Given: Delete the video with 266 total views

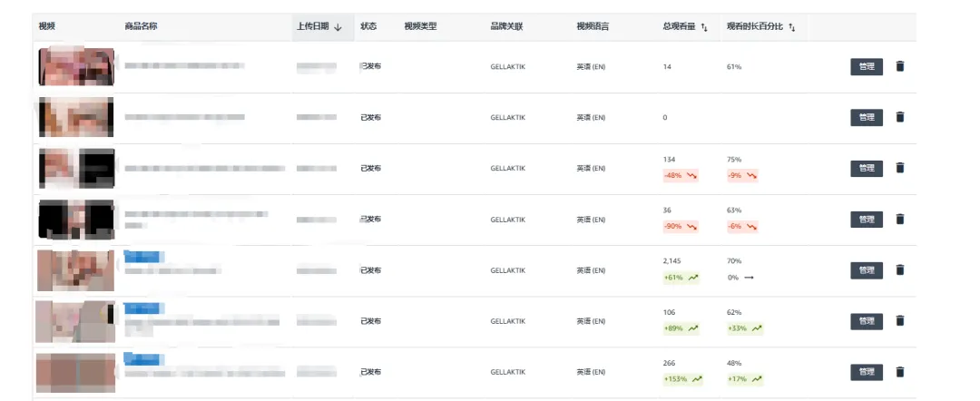Looking at the screenshot, I should coord(900,372).
